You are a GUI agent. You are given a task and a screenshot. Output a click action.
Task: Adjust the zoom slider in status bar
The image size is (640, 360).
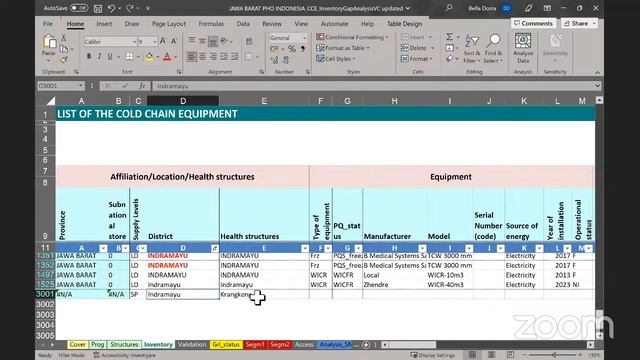pyautogui.click(x=554, y=355)
